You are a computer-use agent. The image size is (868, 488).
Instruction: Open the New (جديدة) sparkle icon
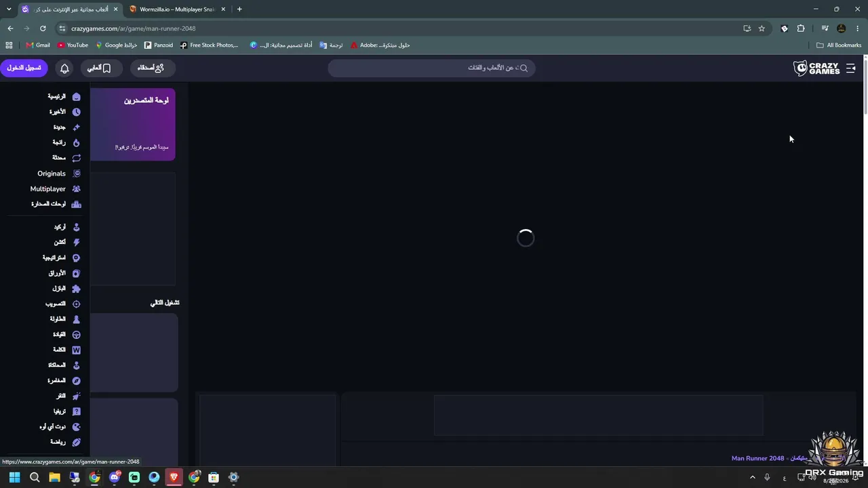tap(76, 127)
